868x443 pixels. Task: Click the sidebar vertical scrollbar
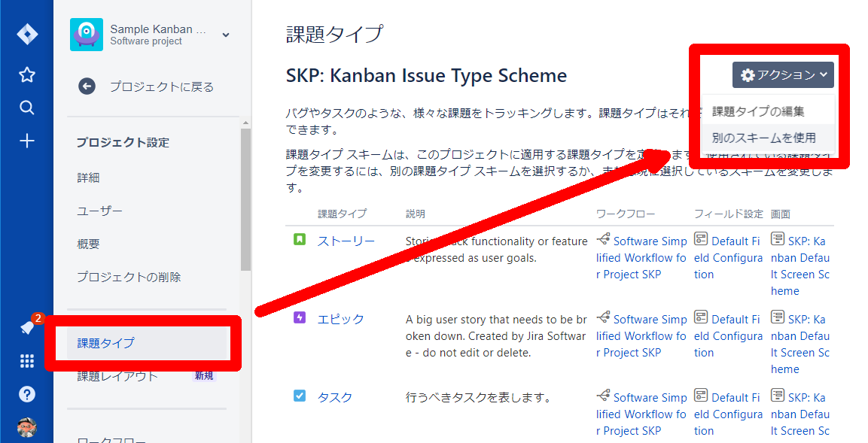click(245, 199)
